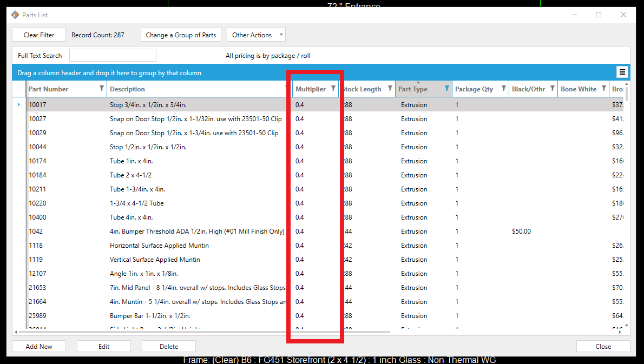
Task: Click the Edit button
Action: coord(104,346)
